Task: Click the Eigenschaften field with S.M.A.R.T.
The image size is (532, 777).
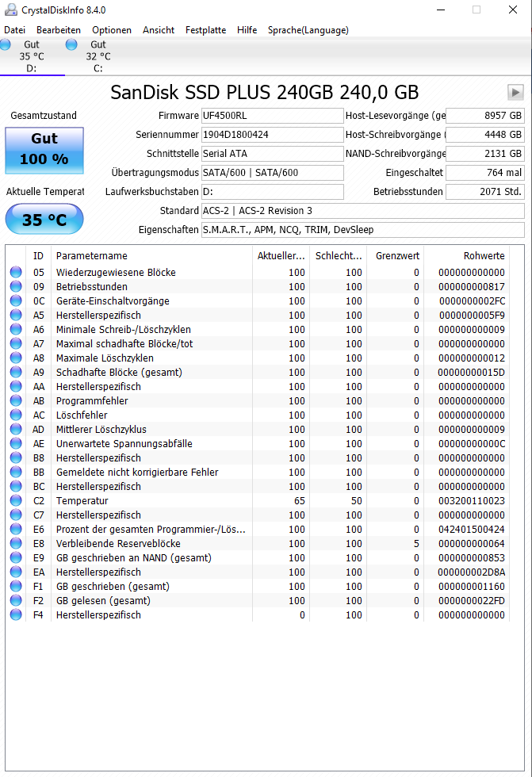Action: [x=362, y=230]
